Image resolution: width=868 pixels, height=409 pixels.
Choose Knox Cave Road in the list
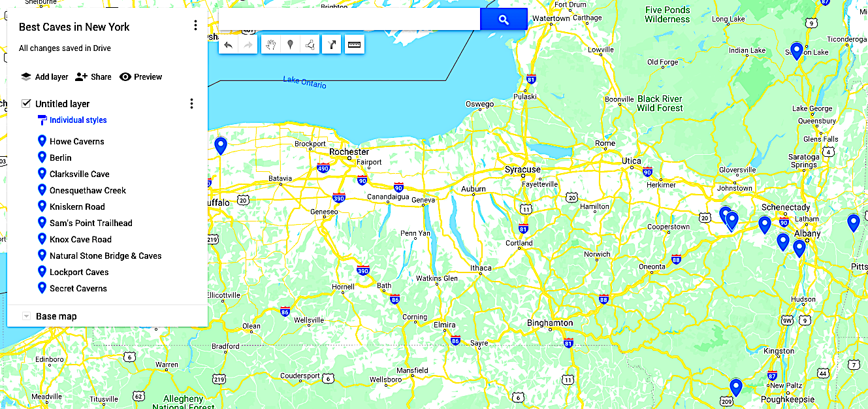tap(80, 239)
